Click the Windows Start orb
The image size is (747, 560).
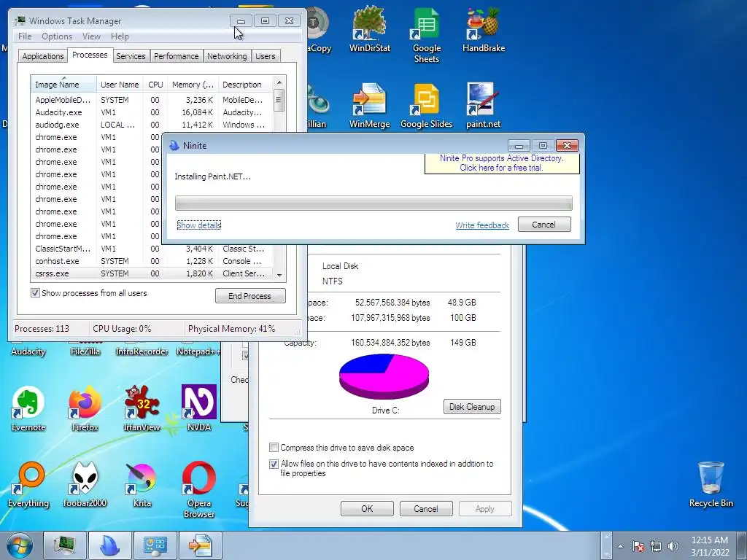[x=20, y=545]
